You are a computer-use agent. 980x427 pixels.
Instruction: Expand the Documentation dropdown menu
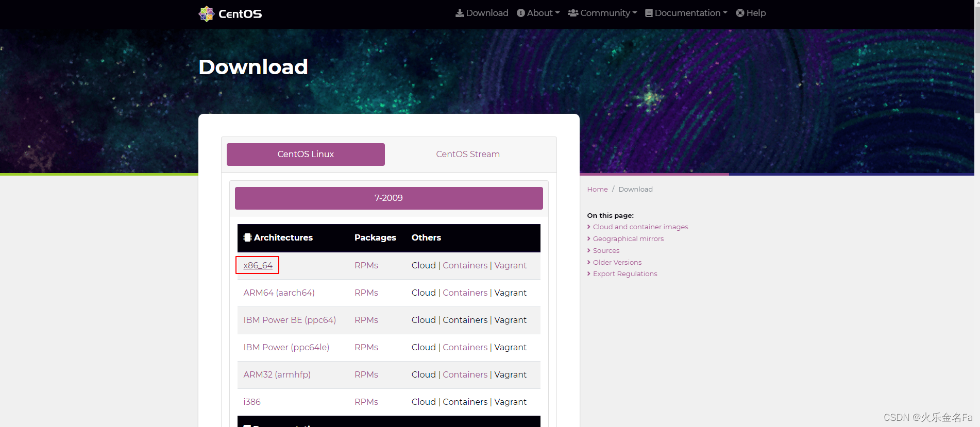[686, 13]
